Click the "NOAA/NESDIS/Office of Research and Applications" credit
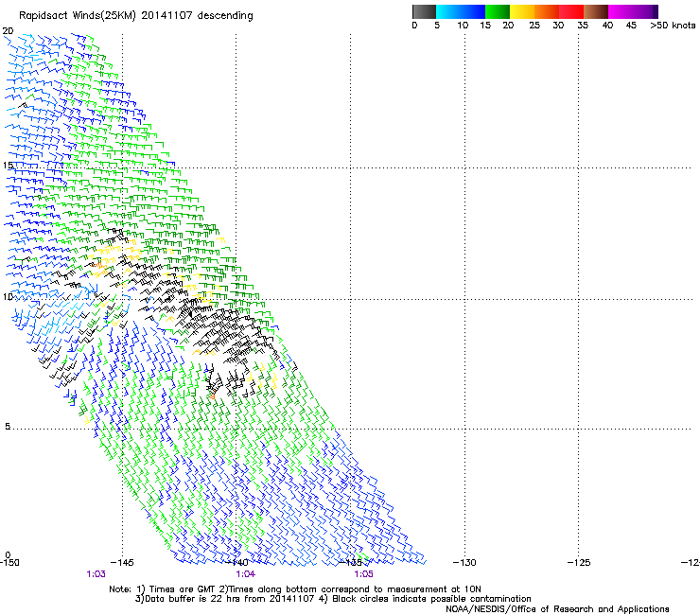 [x=557, y=609]
